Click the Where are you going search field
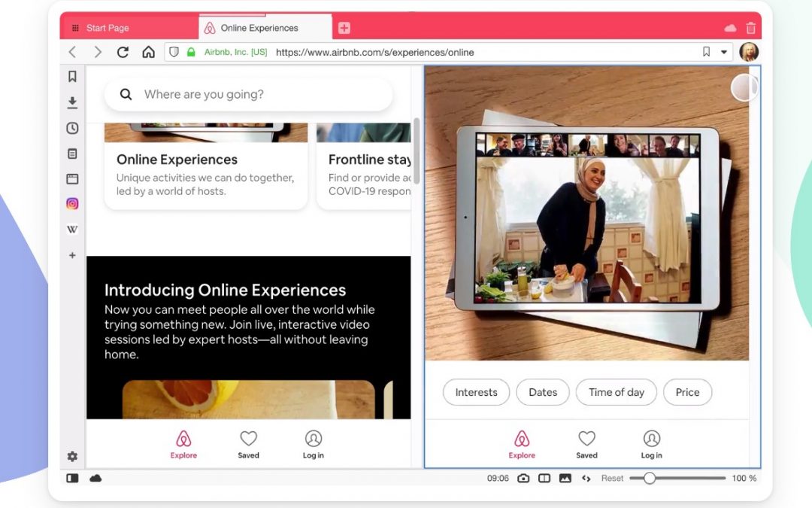812x508 pixels. coord(249,94)
